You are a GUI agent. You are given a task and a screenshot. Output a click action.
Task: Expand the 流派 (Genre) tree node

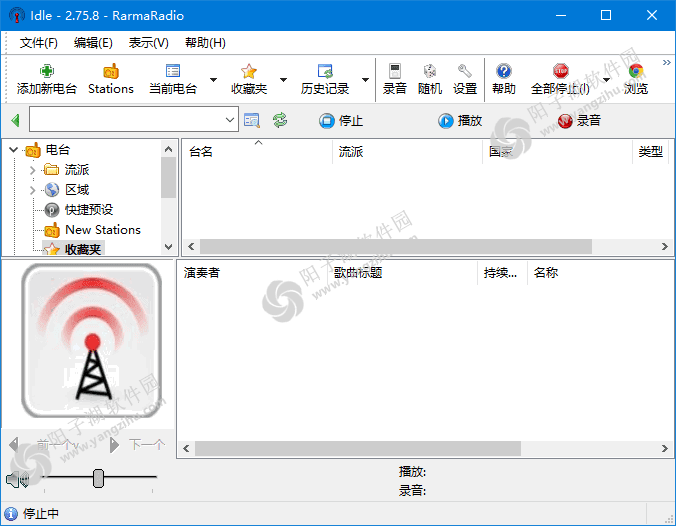(x=32, y=170)
